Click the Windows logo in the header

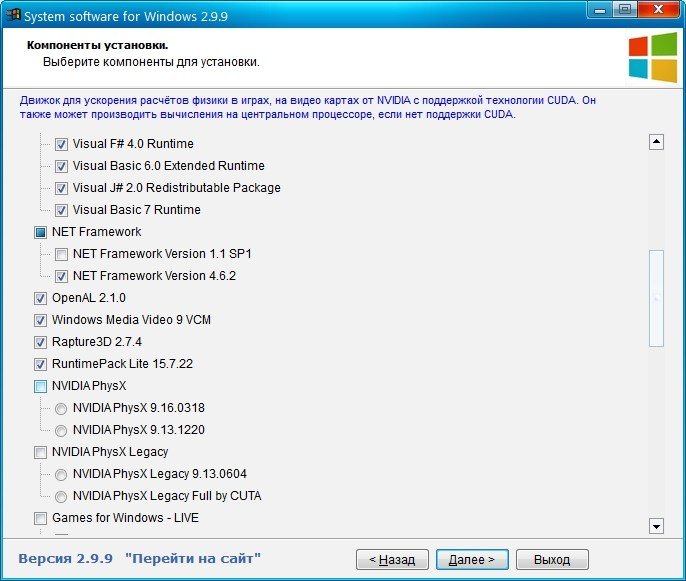coord(653,57)
